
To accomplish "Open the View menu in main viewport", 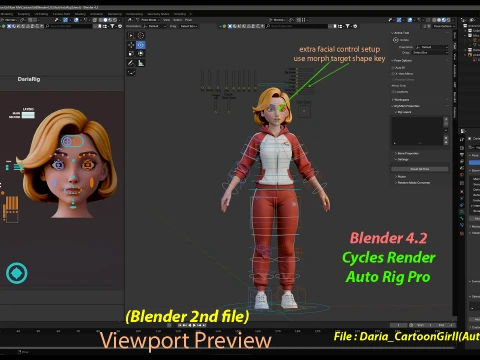I will pos(166,20).
